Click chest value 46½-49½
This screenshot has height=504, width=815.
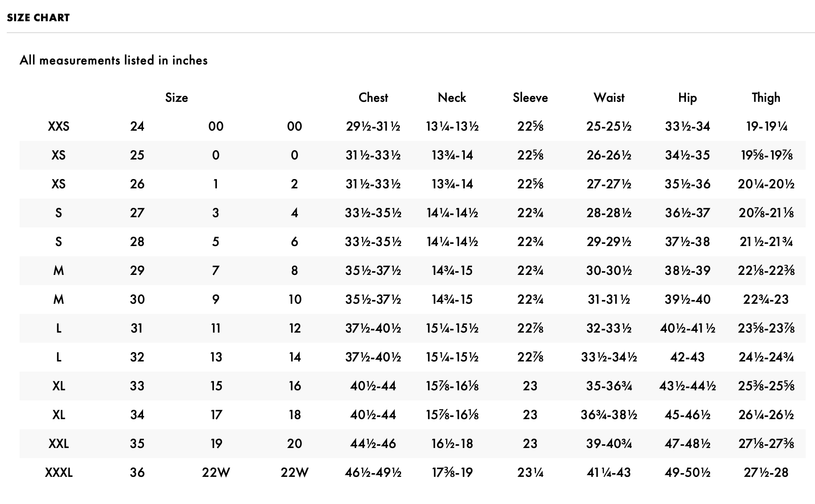(373, 473)
